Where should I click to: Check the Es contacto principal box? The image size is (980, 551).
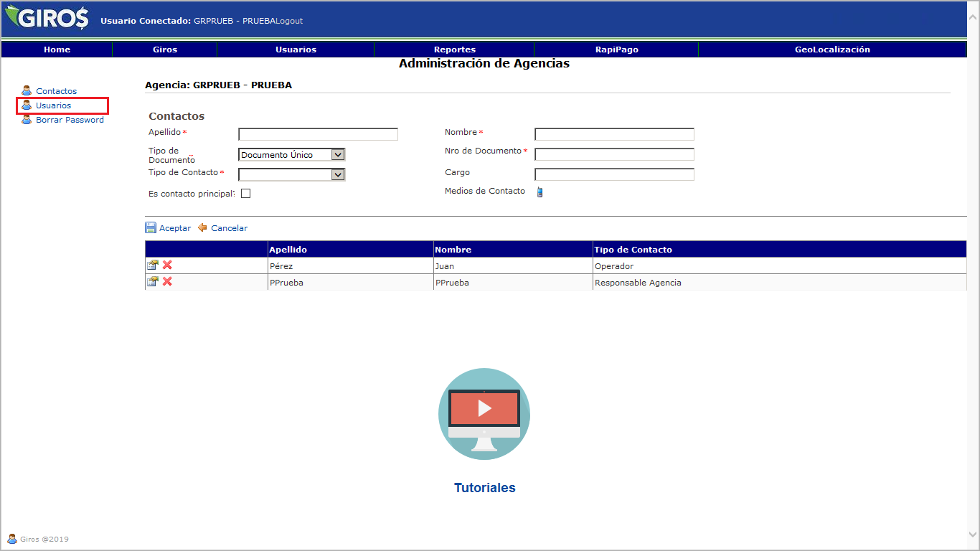pos(245,193)
